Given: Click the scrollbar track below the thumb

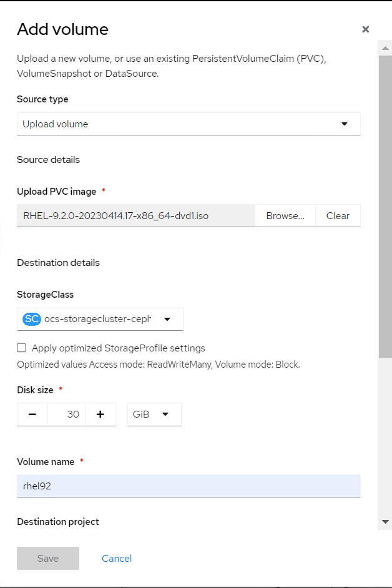Looking at the screenshot, I should point(385,437).
